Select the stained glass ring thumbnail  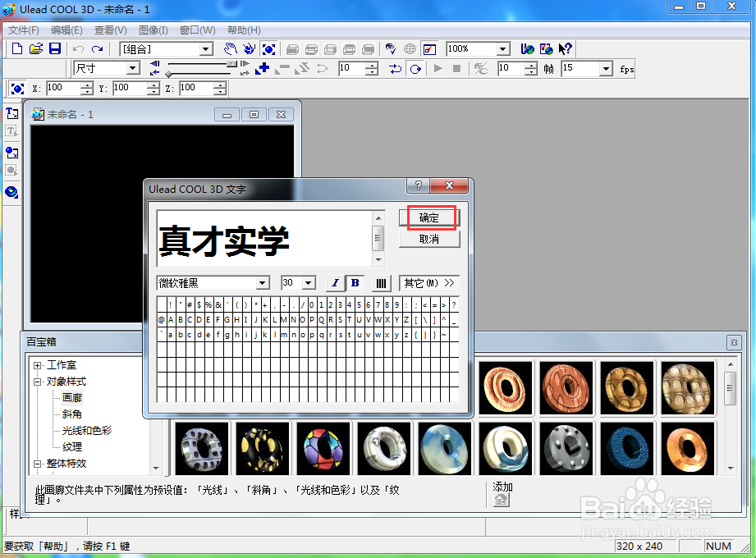[x=323, y=449]
